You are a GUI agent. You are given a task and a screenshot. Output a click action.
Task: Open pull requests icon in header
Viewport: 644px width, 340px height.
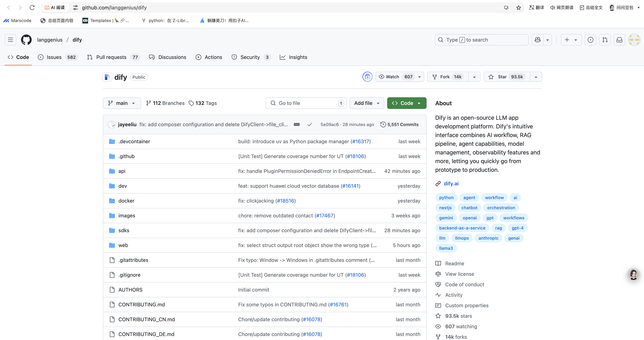[605, 40]
